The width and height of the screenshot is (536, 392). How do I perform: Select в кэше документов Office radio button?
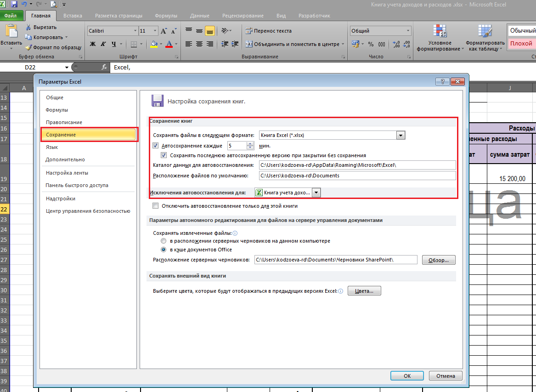[164, 250]
